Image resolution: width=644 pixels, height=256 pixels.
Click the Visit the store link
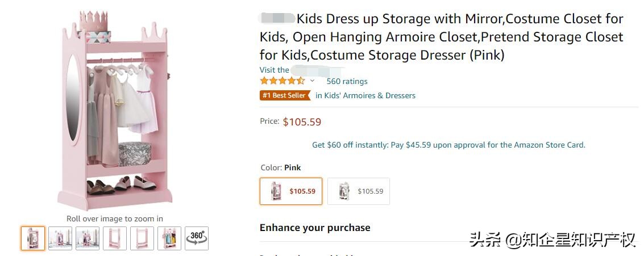pyautogui.click(x=275, y=70)
